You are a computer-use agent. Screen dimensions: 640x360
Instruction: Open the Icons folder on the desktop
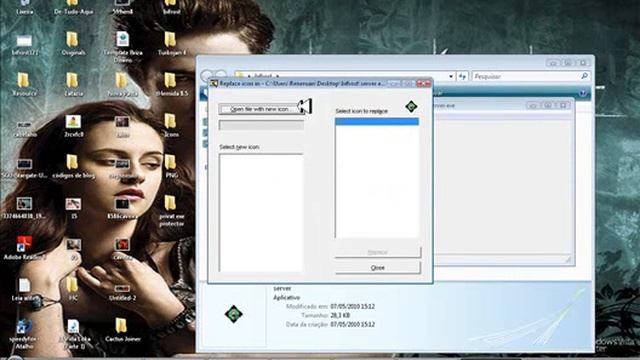point(171,125)
